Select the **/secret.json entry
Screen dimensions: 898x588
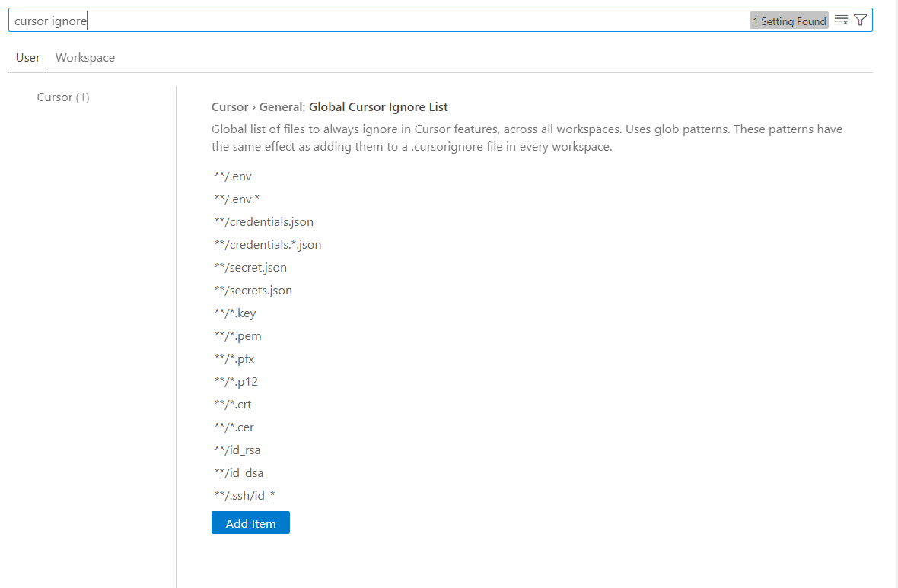(250, 268)
